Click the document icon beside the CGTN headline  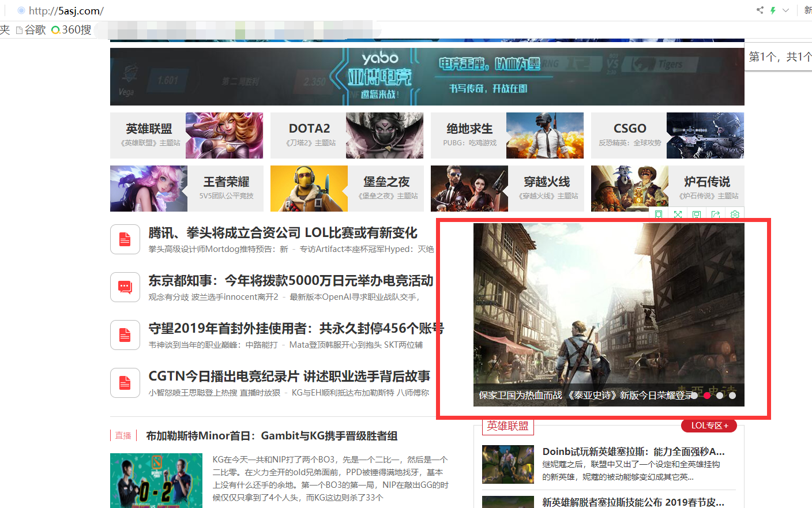click(x=125, y=383)
